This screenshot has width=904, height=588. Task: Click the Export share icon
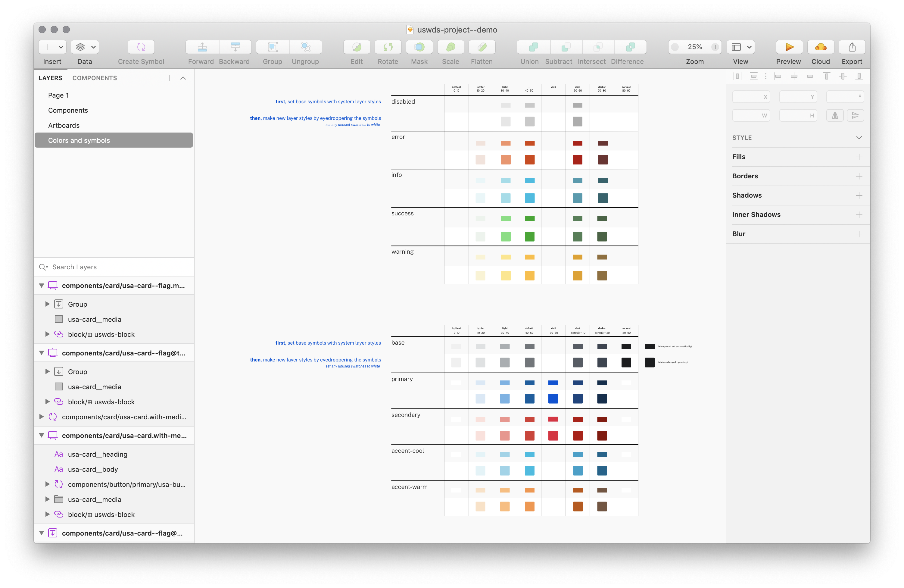852,47
